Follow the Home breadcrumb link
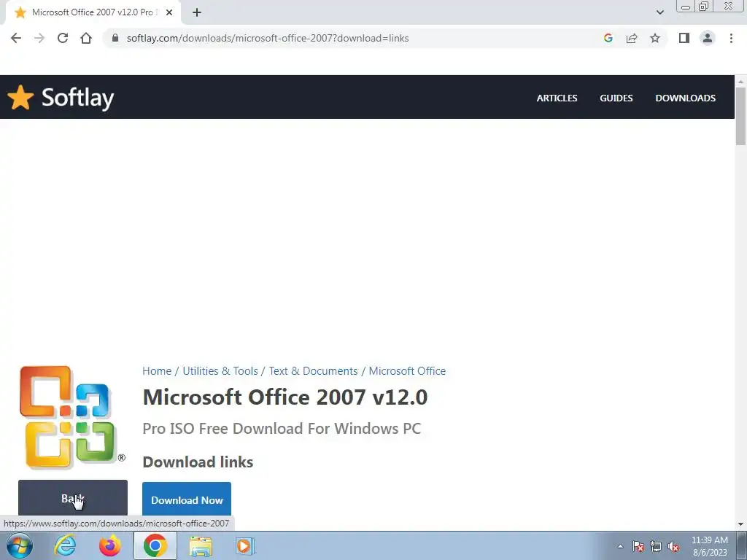The height and width of the screenshot is (560, 747). (157, 371)
